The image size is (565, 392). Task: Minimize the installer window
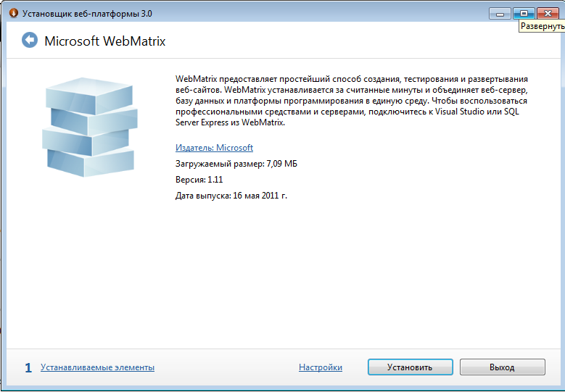tap(500, 14)
